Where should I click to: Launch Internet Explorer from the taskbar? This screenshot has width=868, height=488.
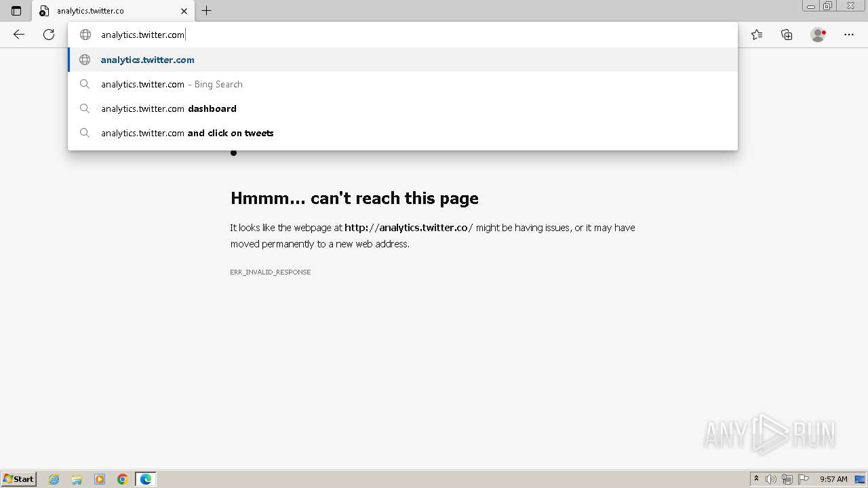(x=54, y=479)
